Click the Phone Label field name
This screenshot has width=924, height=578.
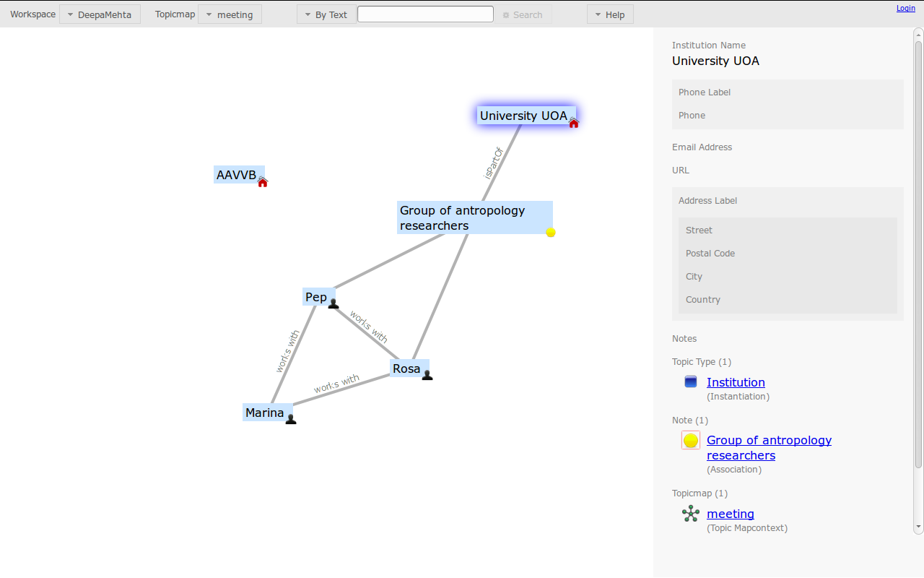coord(705,92)
